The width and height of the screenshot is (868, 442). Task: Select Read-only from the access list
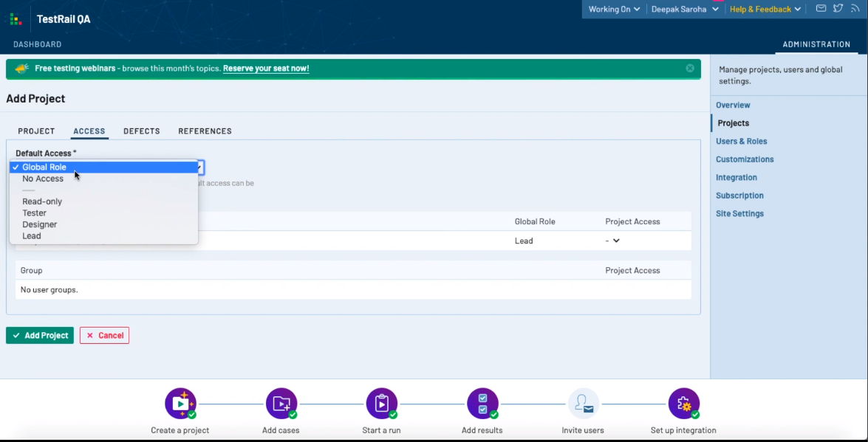click(42, 201)
